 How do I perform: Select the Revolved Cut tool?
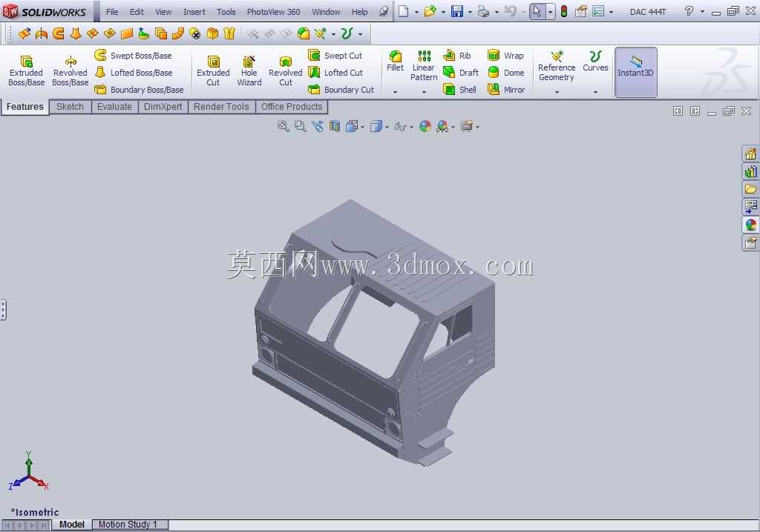[285, 70]
